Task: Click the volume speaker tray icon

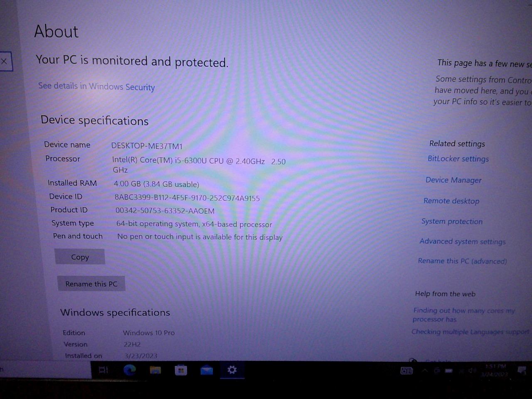Action: 472,370
